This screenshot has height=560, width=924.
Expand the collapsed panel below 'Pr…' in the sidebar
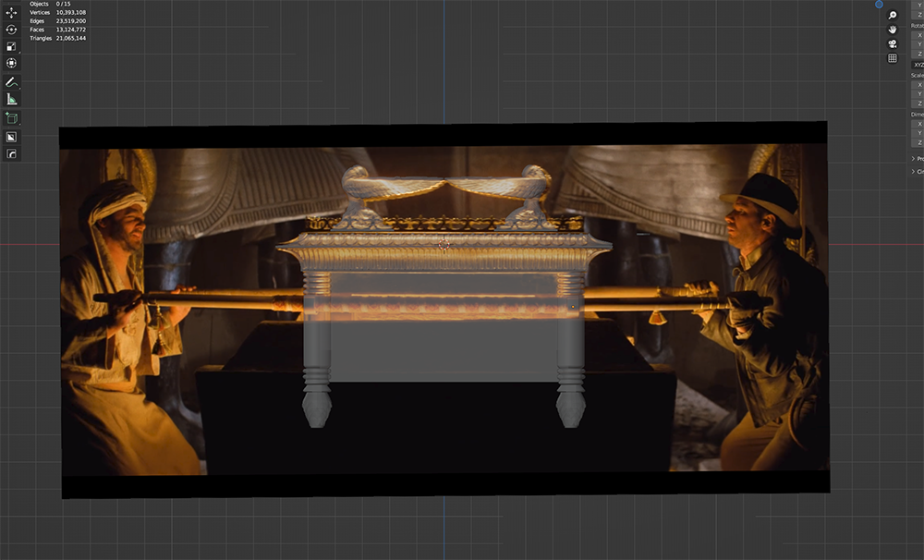(918, 172)
